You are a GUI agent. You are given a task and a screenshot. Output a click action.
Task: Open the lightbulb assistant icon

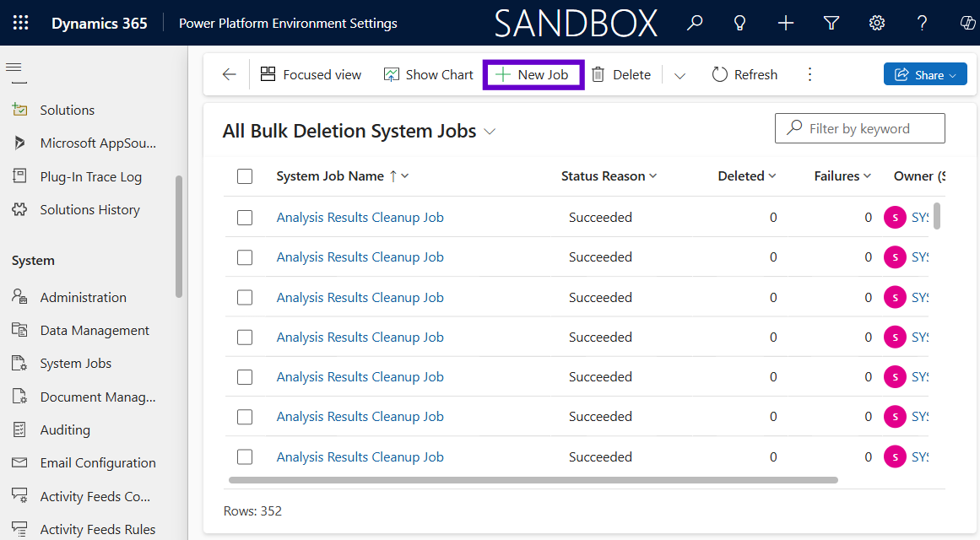pyautogui.click(x=740, y=23)
